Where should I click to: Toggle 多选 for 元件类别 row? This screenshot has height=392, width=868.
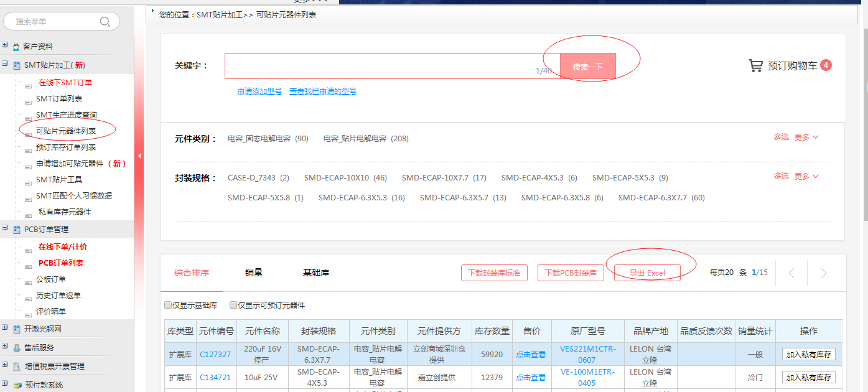coord(781,137)
